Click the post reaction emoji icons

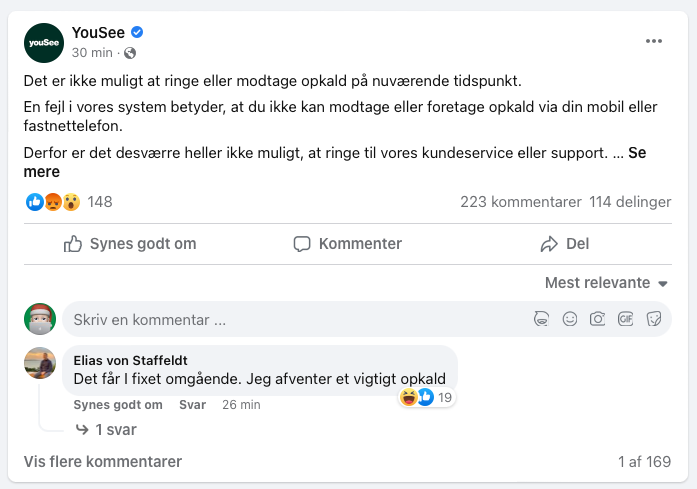coord(53,202)
